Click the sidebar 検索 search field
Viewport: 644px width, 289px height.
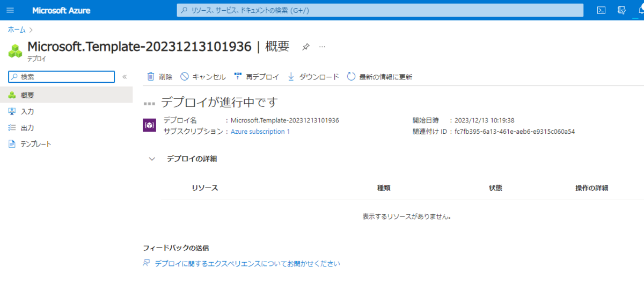(x=62, y=77)
